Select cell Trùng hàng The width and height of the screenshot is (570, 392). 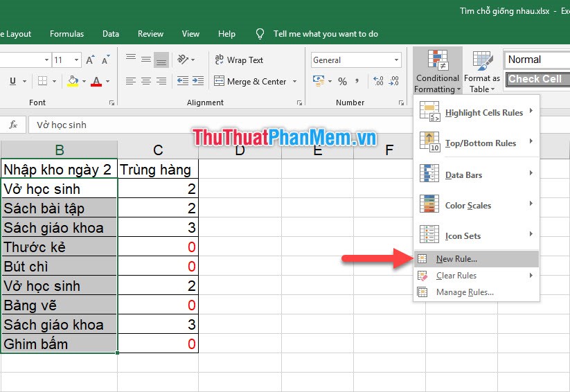pos(158,169)
